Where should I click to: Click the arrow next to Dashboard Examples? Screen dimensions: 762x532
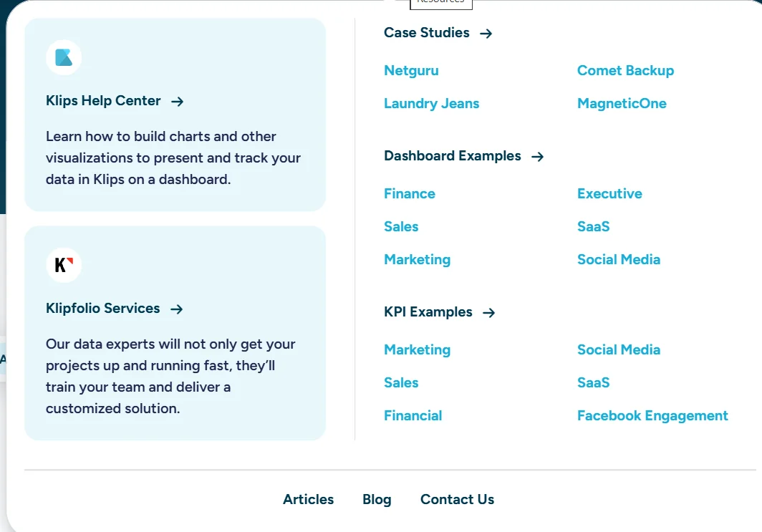537,156
